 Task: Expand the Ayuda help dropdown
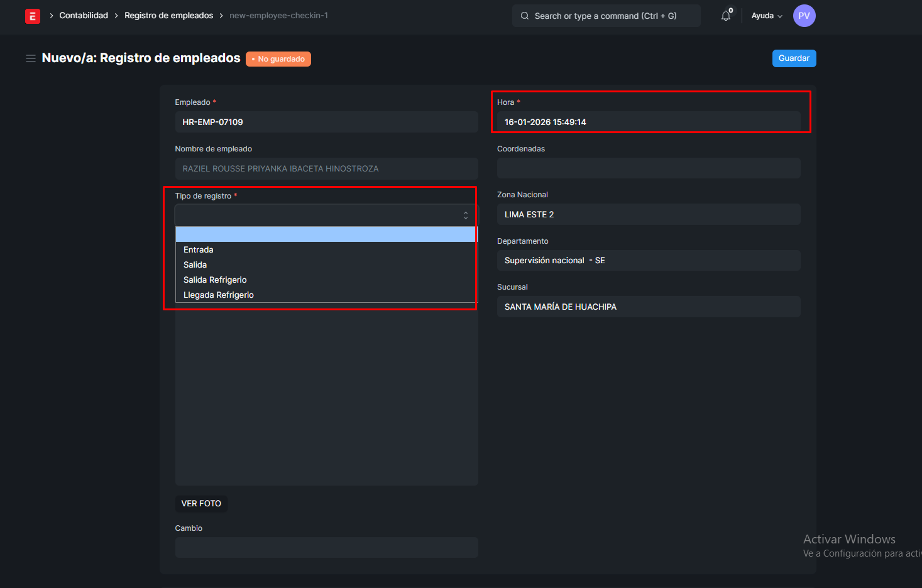[x=766, y=16]
